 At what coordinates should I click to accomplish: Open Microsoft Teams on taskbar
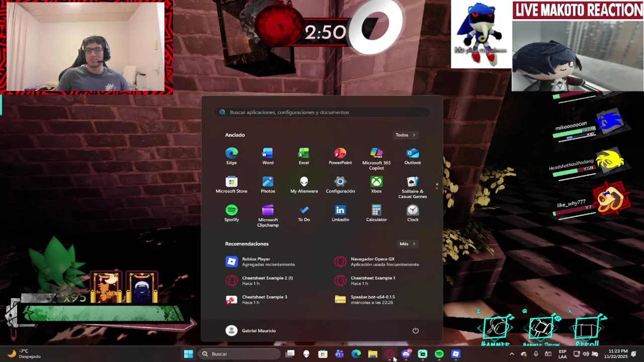(340, 354)
